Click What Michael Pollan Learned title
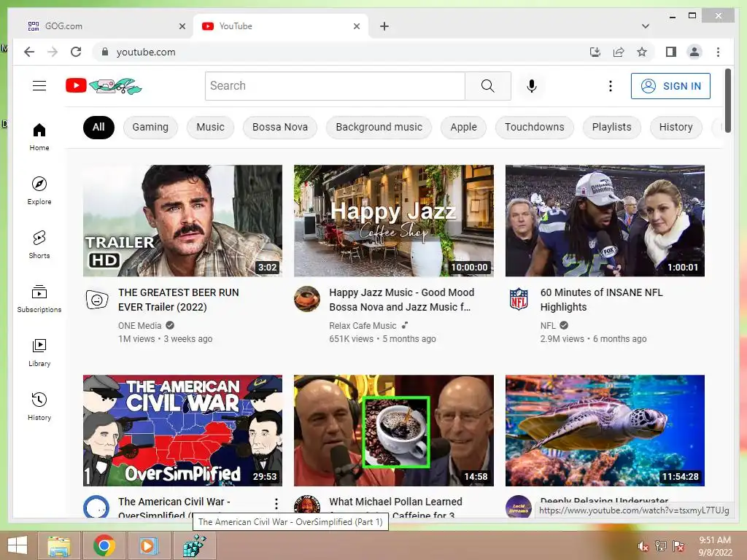This screenshot has width=747, height=560. click(x=395, y=507)
